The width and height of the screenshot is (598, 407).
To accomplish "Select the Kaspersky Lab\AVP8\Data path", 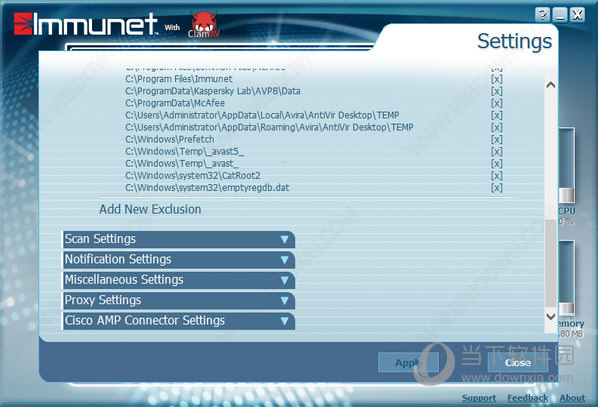I will [213, 91].
